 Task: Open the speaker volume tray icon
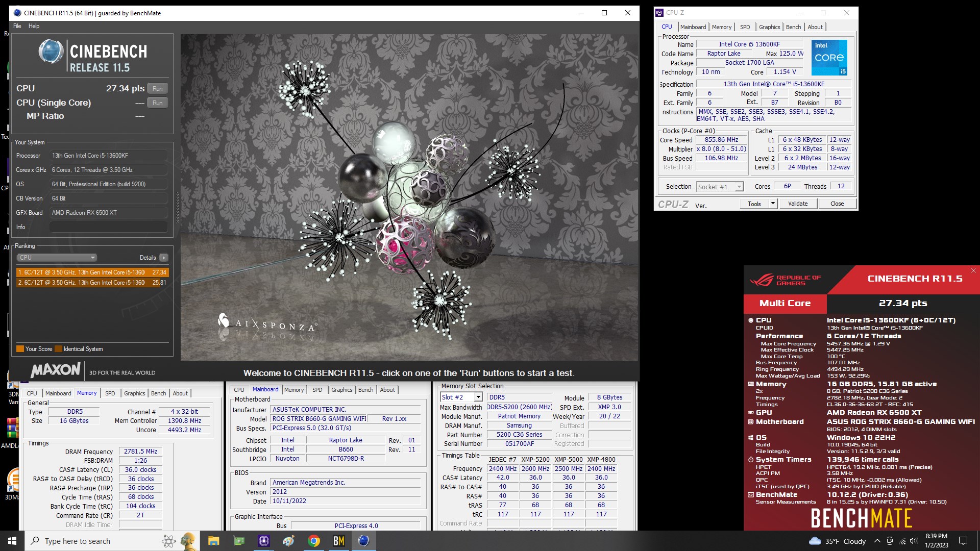point(914,541)
